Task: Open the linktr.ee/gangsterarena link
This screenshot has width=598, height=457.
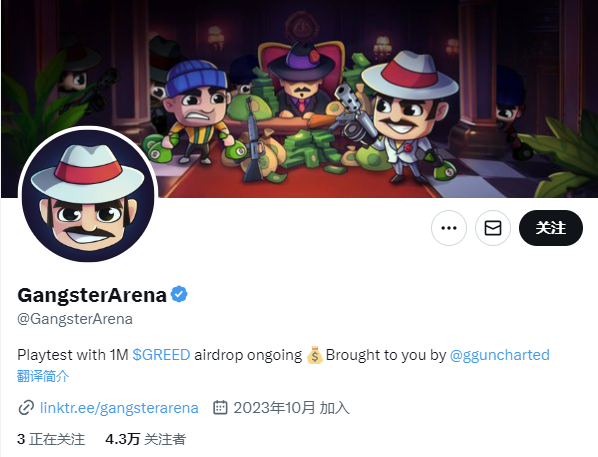Action: point(119,408)
